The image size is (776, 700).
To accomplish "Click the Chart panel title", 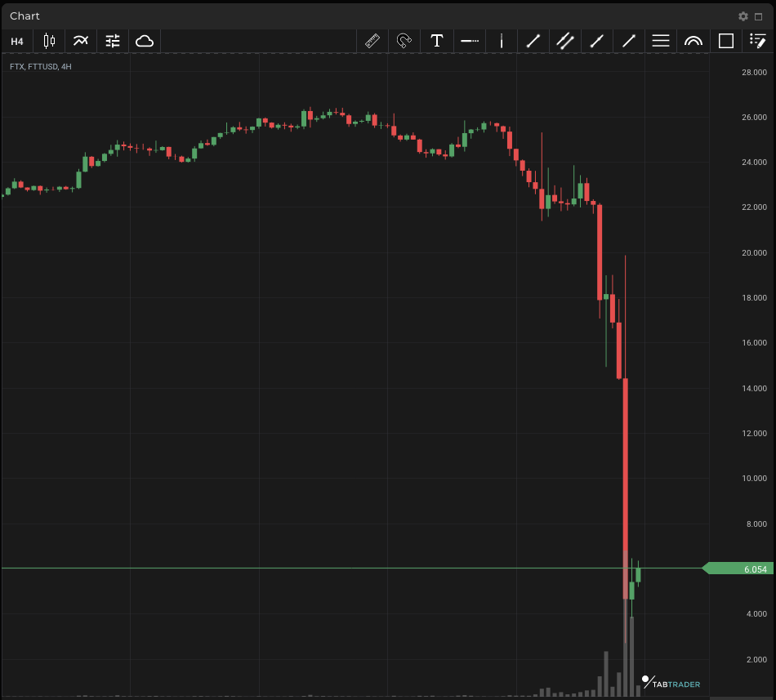I will [x=25, y=16].
